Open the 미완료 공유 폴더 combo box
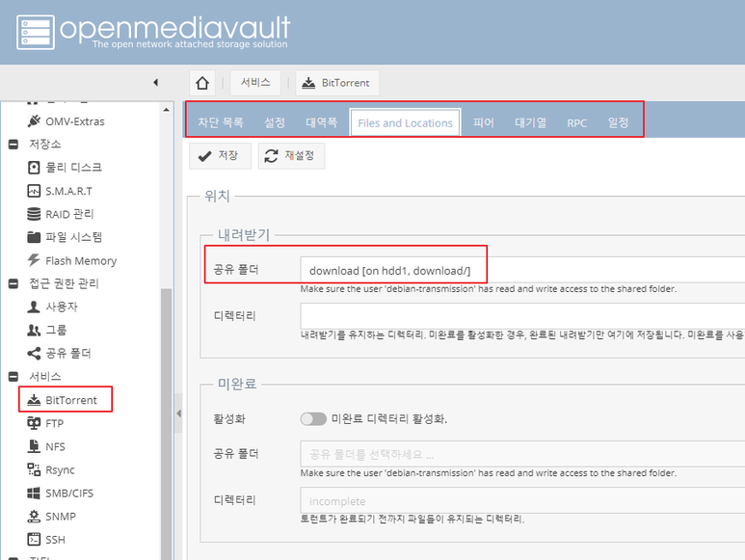 522,454
